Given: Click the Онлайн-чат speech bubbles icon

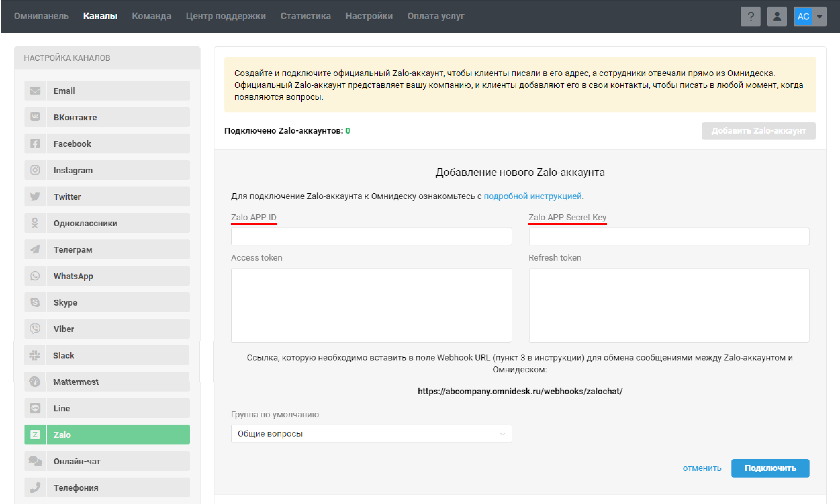Looking at the screenshot, I should pos(35,462).
